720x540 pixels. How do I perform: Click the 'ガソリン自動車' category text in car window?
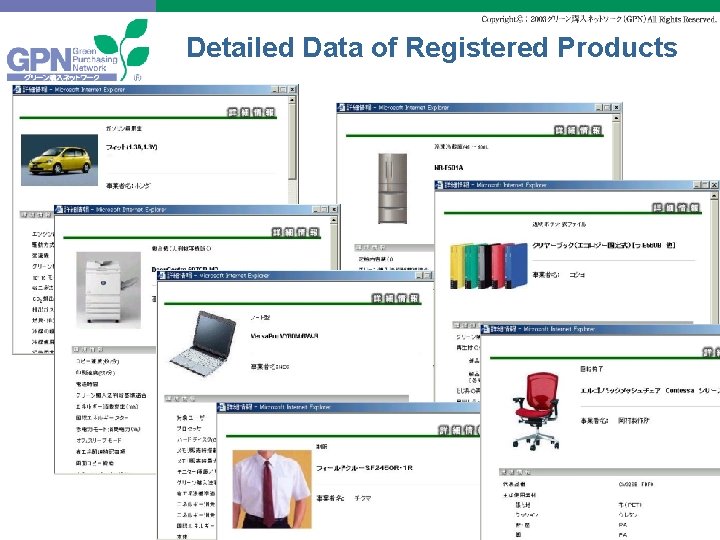[x=124, y=129]
